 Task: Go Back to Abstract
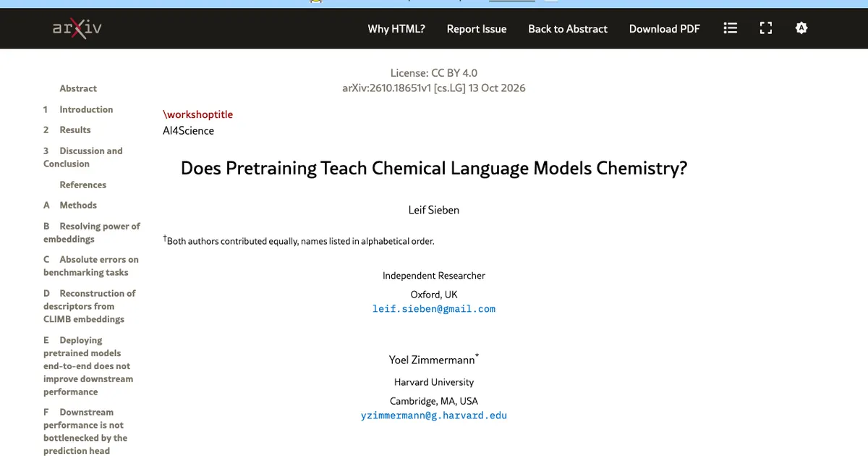568,29
